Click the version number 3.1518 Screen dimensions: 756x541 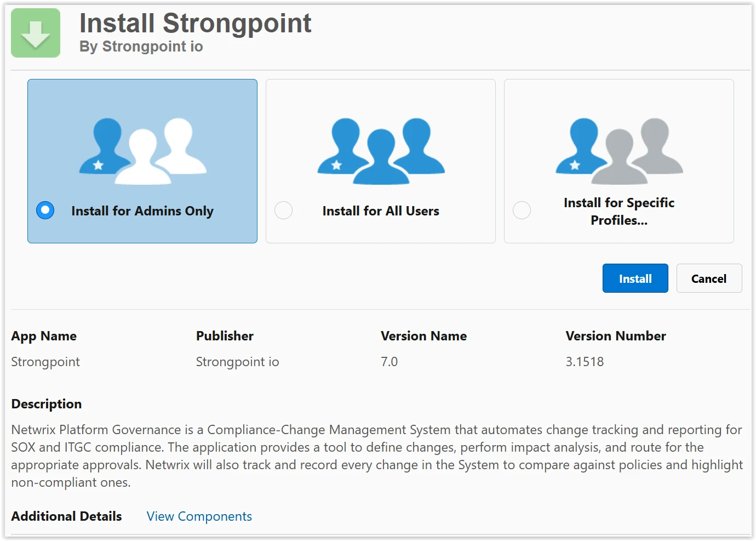click(585, 362)
